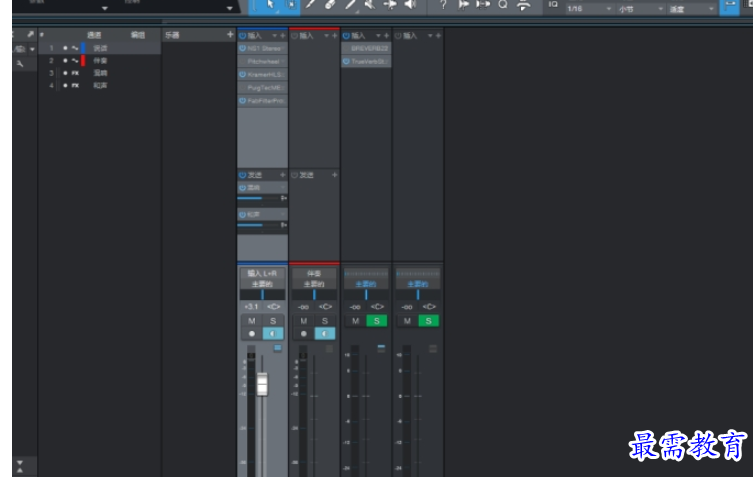Click the 通道 column header
753x477 pixels.
coord(94,35)
